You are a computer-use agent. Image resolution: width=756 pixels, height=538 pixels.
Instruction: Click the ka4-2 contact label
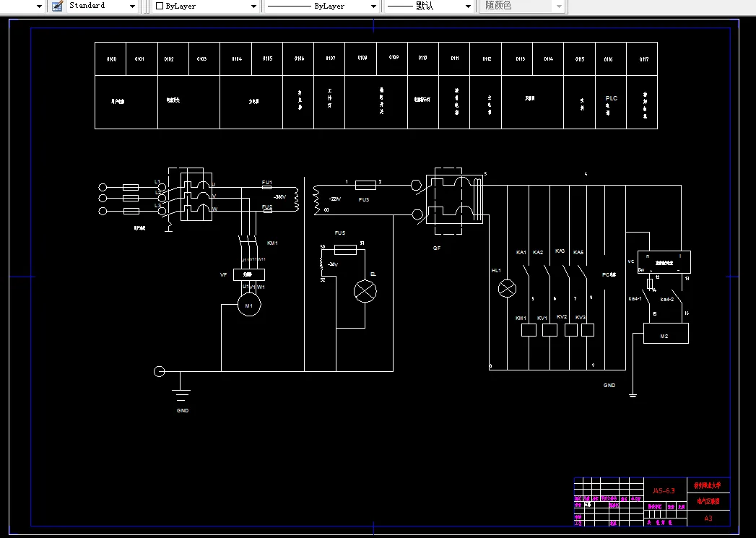point(666,300)
